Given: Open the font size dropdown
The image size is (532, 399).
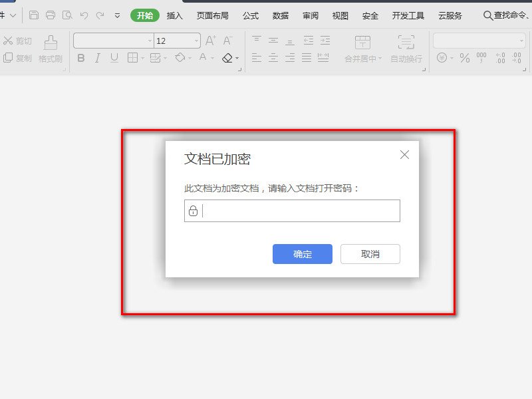Looking at the screenshot, I should click(196, 41).
